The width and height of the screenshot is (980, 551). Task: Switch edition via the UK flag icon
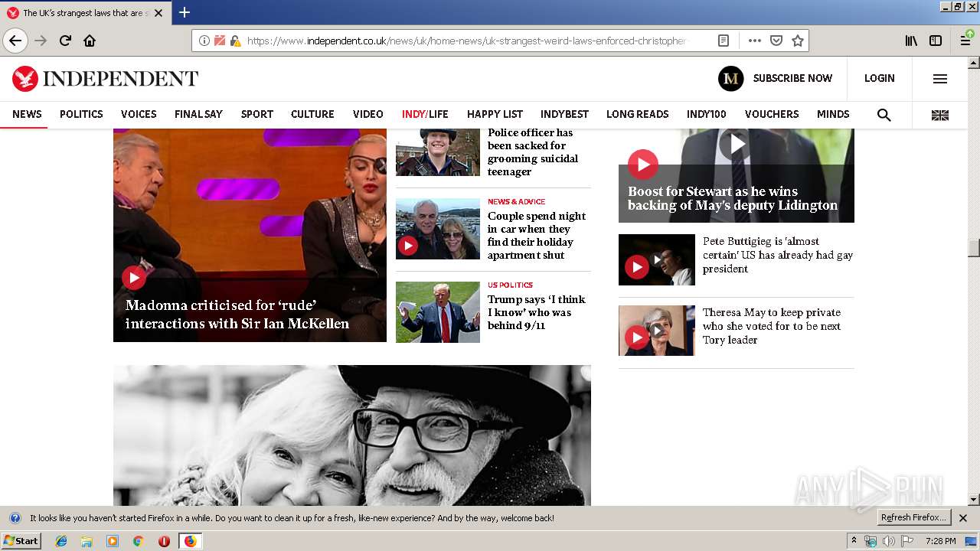940,115
